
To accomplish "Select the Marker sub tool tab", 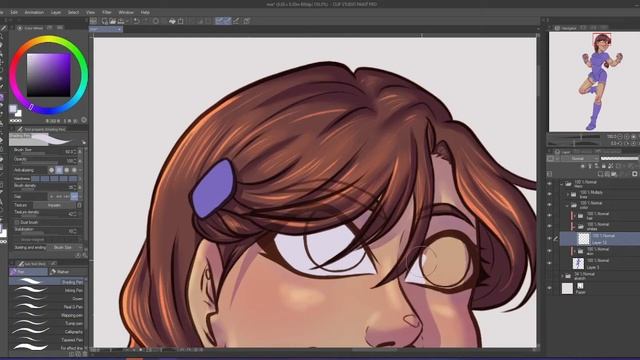I will click(x=68, y=272).
